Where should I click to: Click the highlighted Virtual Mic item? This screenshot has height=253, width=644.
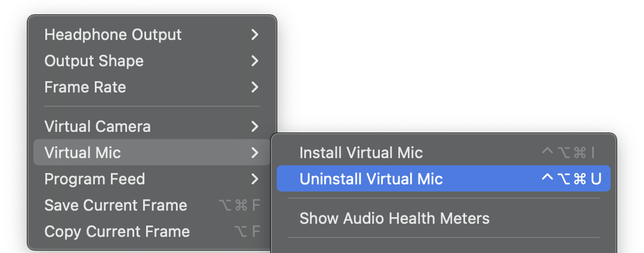[83, 153]
